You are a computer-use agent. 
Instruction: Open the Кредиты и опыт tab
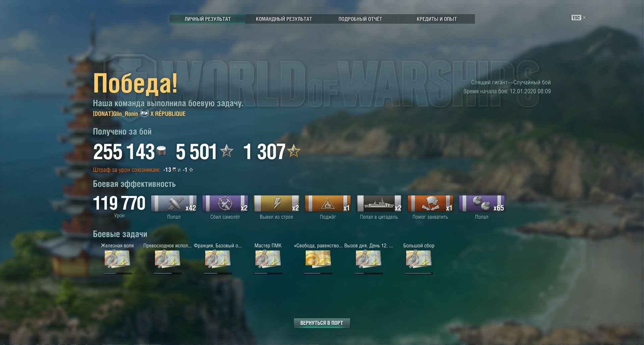pyautogui.click(x=437, y=19)
